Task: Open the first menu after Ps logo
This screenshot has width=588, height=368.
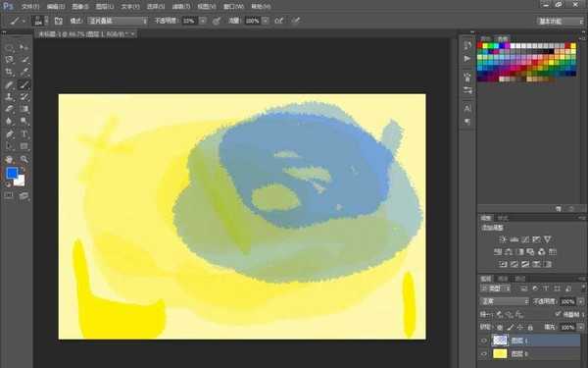Action: [30, 7]
